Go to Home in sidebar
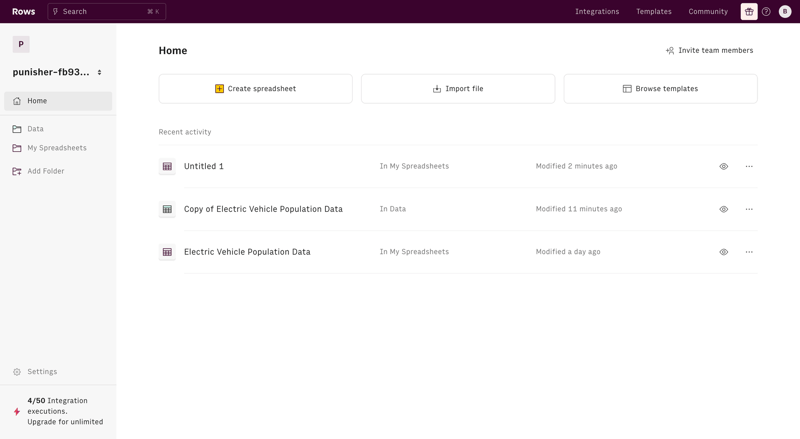Image resolution: width=800 pixels, height=439 pixels. click(x=58, y=101)
